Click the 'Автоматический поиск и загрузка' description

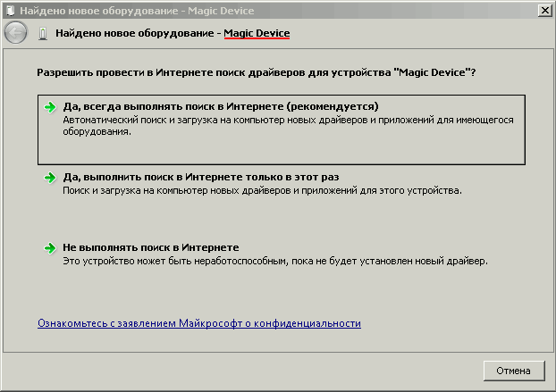[x=288, y=126]
